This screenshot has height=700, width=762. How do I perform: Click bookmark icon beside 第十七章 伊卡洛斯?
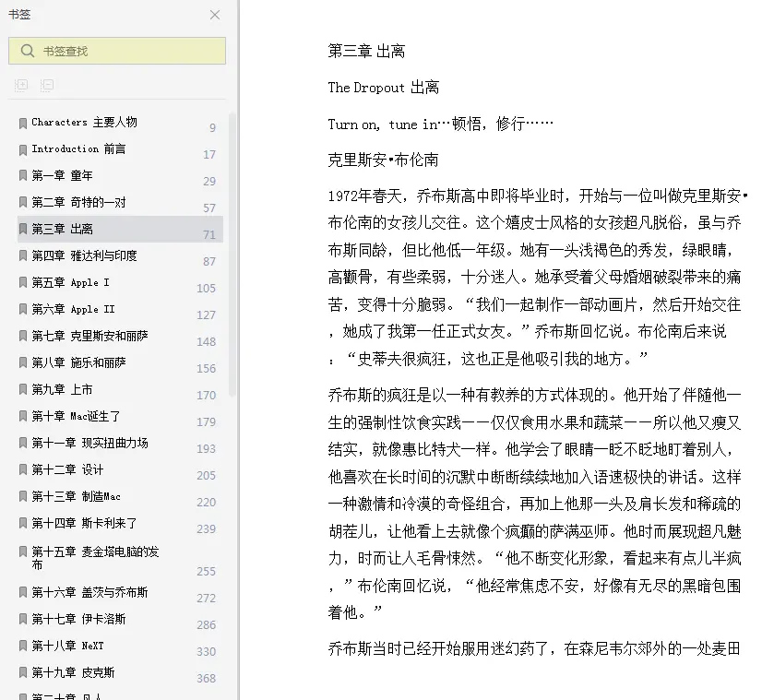point(23,619)
